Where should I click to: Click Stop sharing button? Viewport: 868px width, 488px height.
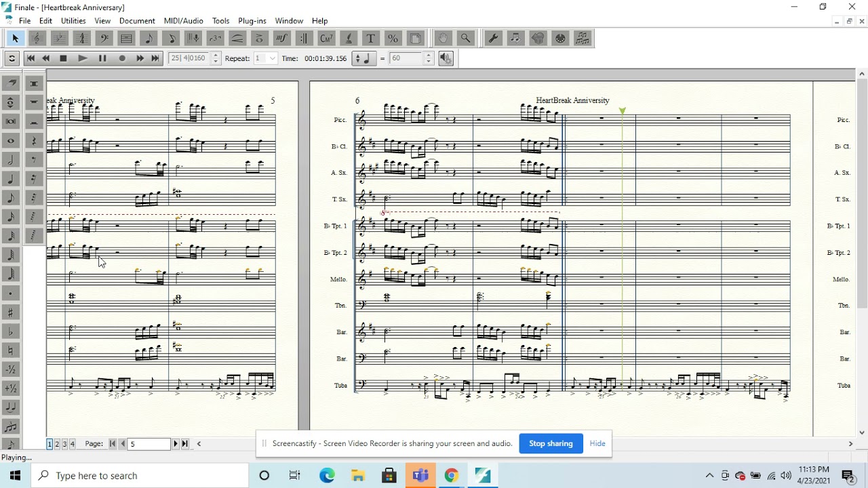pos(551,443)
